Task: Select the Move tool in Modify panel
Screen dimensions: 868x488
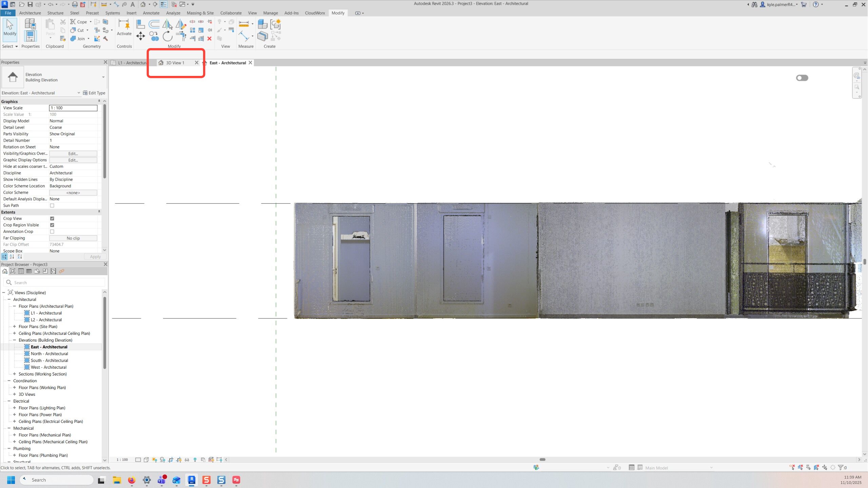Action: pos(140,36)
